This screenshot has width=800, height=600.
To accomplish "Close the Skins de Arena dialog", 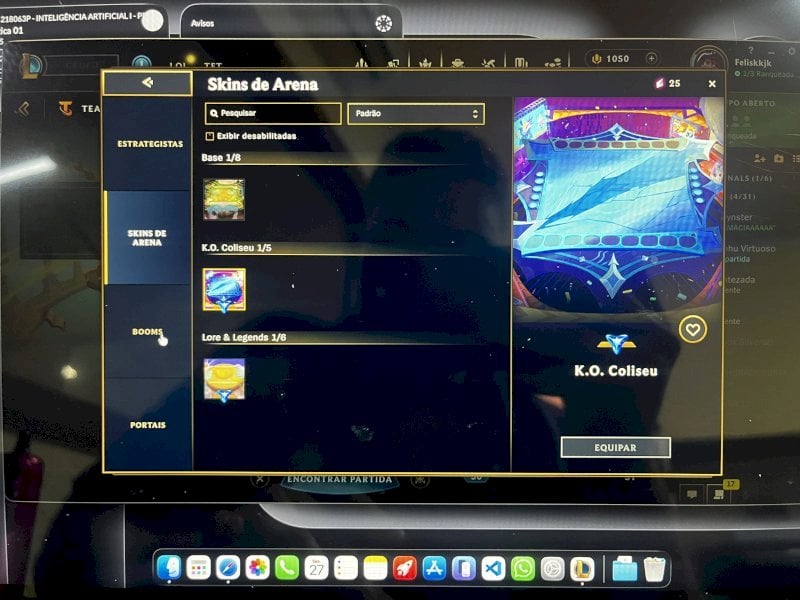I will click(x=712, y=84).
